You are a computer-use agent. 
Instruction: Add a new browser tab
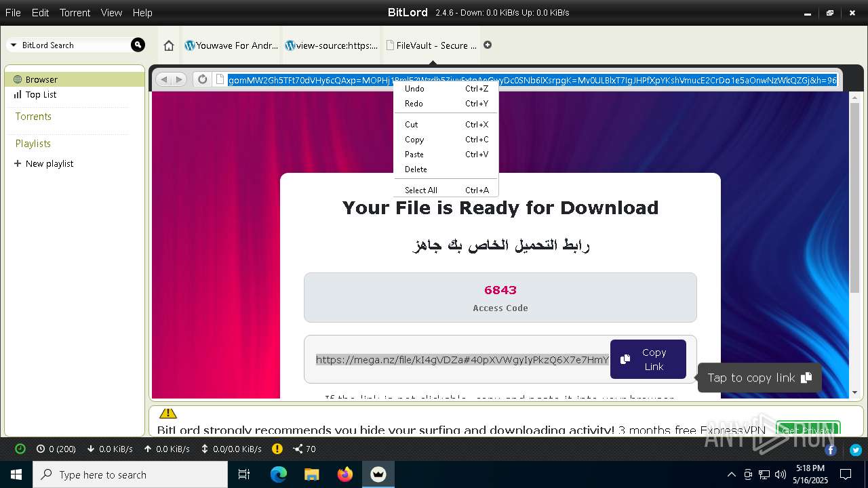(488, 45)
